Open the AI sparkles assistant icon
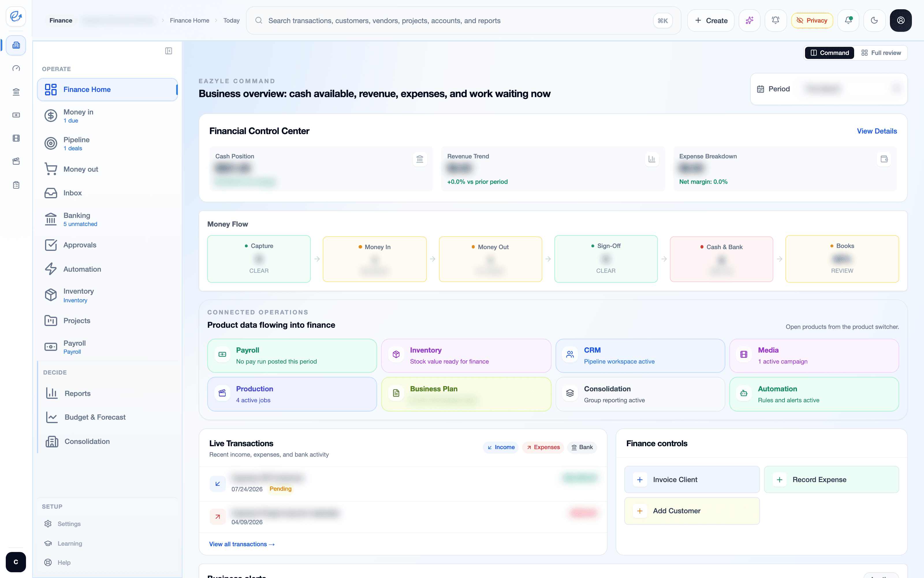 coord(749,21)
